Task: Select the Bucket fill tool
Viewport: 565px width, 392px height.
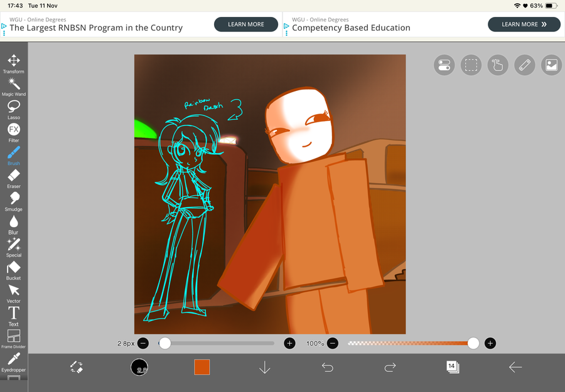Action: (14, 271)
